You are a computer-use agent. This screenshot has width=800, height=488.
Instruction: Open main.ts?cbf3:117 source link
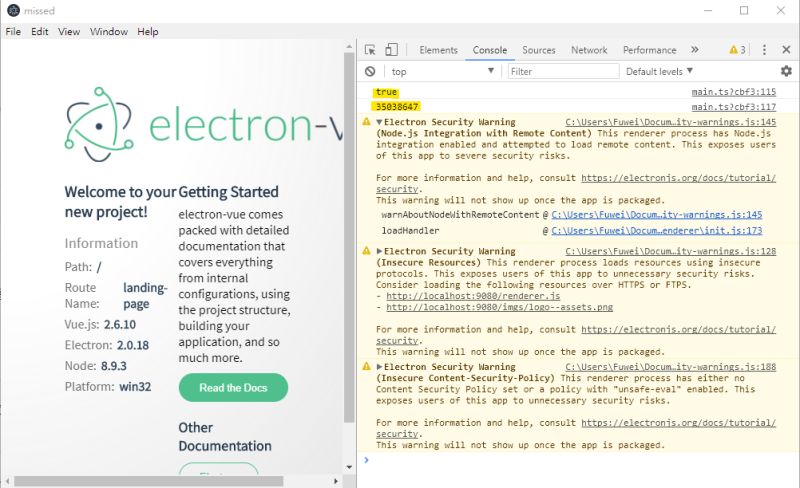(x=734, y=107)
